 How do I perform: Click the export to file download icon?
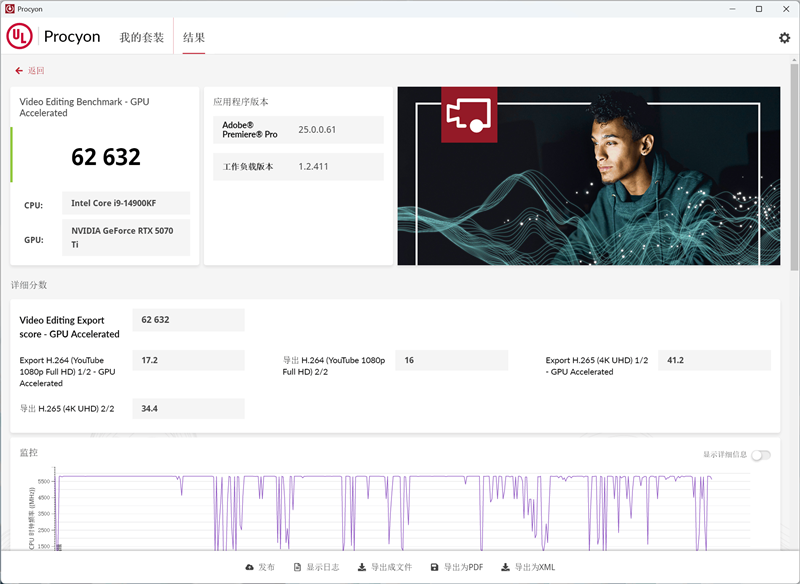361,567
